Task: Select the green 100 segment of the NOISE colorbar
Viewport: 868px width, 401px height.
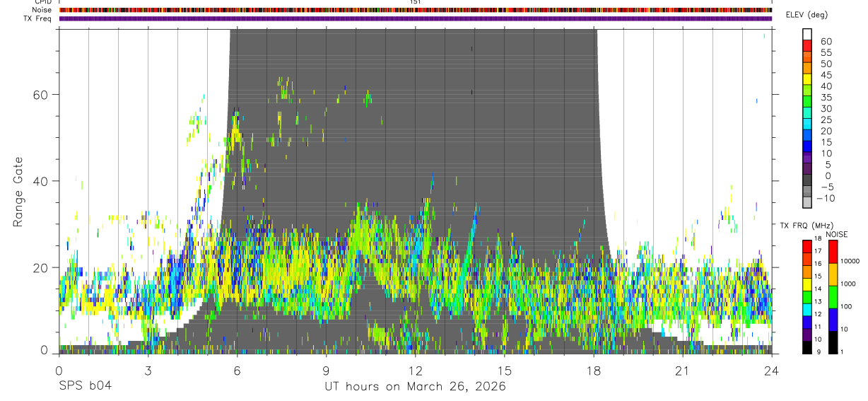Action: [833, 297]
